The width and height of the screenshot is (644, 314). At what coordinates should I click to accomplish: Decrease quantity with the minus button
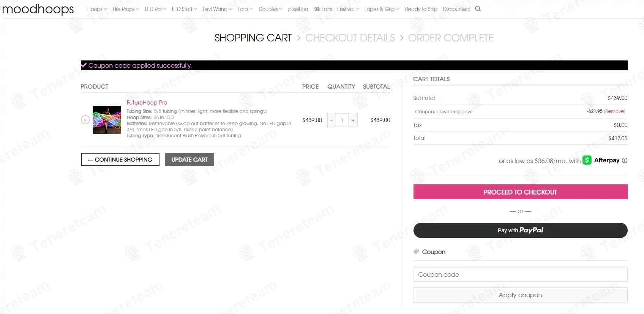coord(331,120)
